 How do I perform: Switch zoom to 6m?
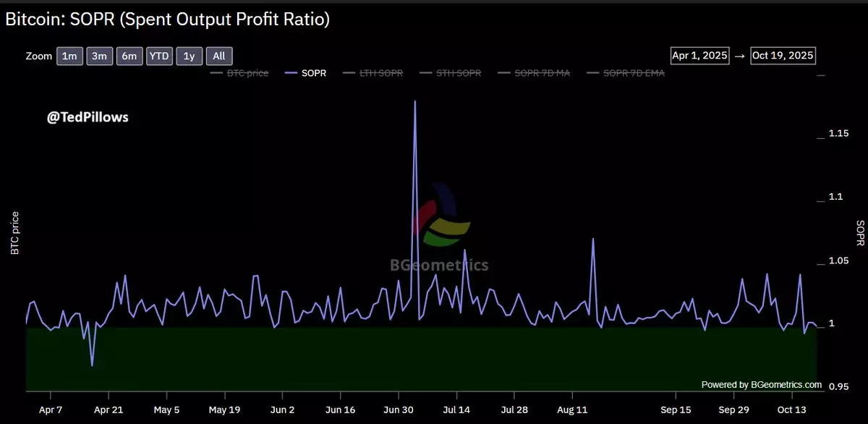[x=129, y=56]
